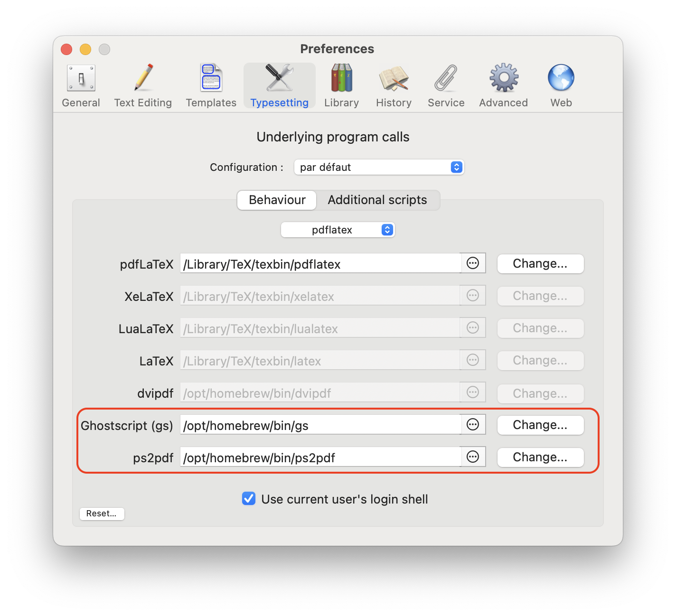Click the LuaLaTeX path field

pos(320,328)
